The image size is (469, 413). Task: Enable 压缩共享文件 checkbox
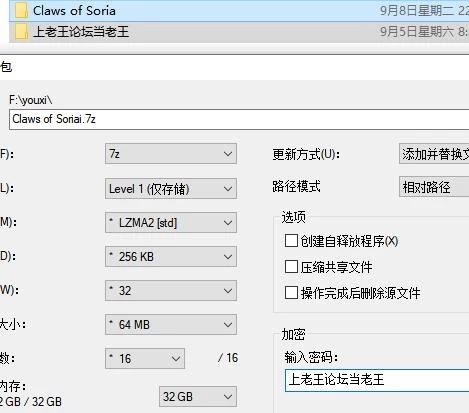[291, 267]
